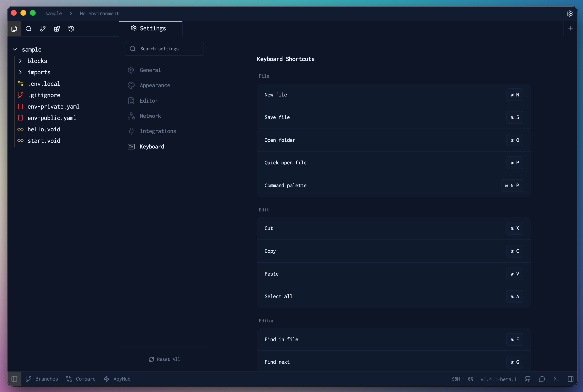Select the file explorer icon

[x=14, y=29]
